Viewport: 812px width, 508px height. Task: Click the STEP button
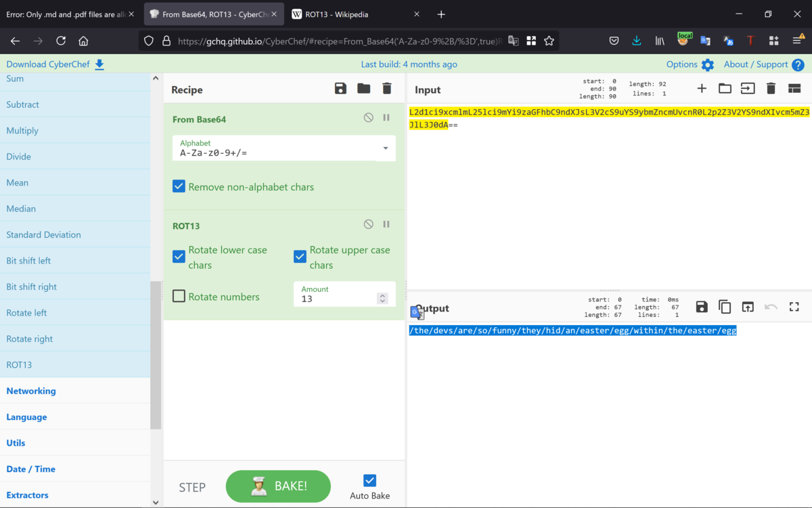192,487
